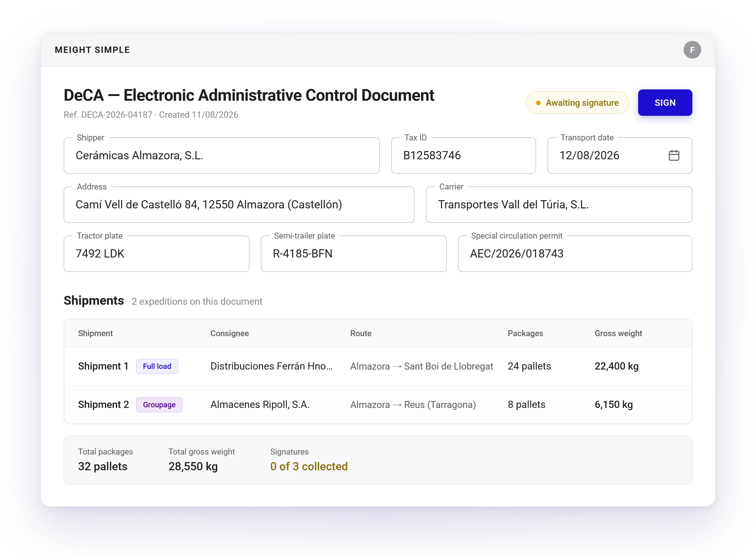Click the 8 pallets cell

click(x=526, y=405)
